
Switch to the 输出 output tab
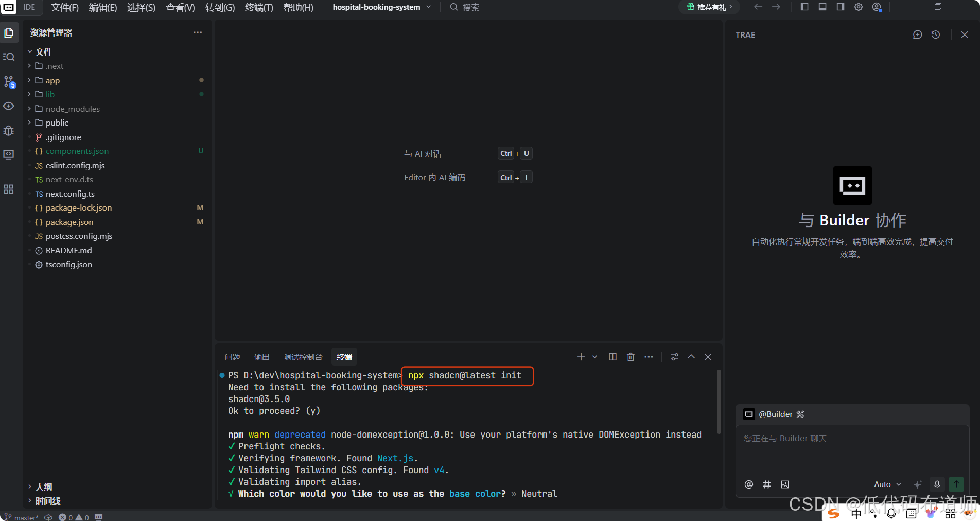261,357
